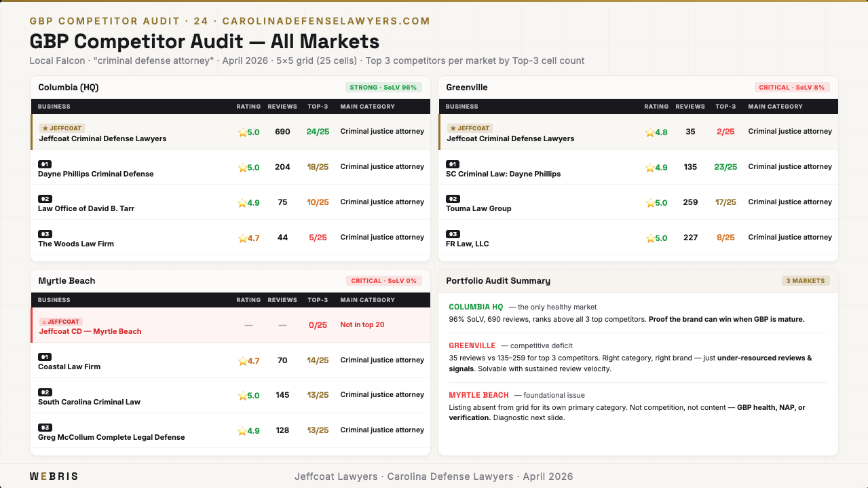
Task: Click the 'Not in top 20' category cell
Action: [x=362, y=325]
